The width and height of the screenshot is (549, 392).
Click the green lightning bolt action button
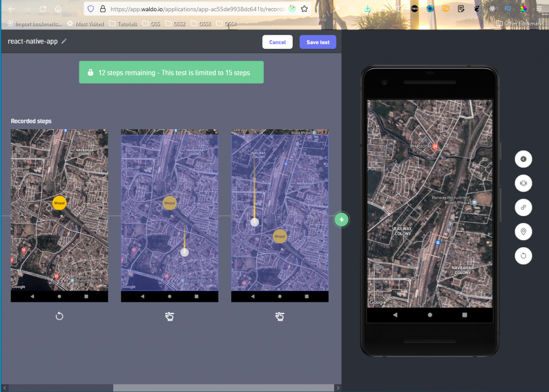[x=342, y=220]
